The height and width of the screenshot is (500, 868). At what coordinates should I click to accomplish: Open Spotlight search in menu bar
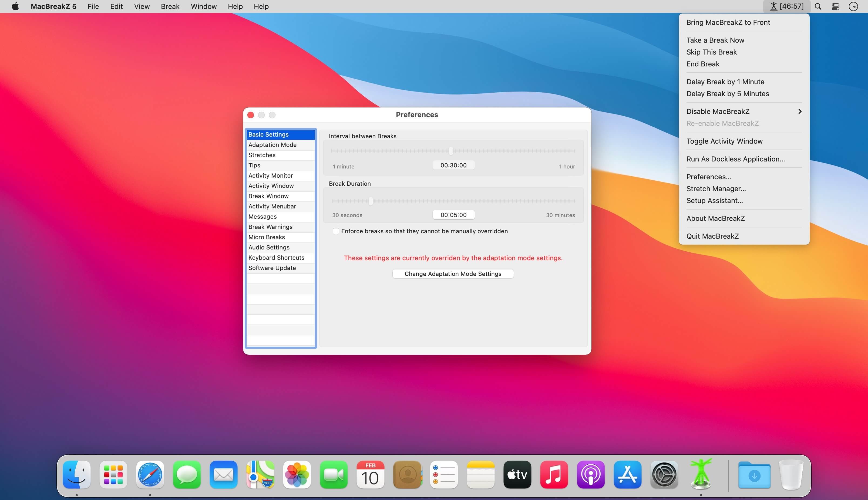coord(818,6)
